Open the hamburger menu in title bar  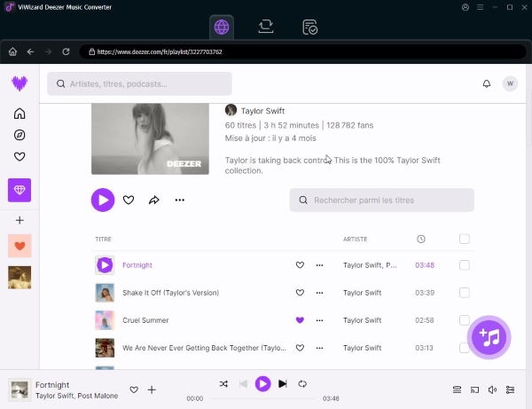[x=480, y=7]
